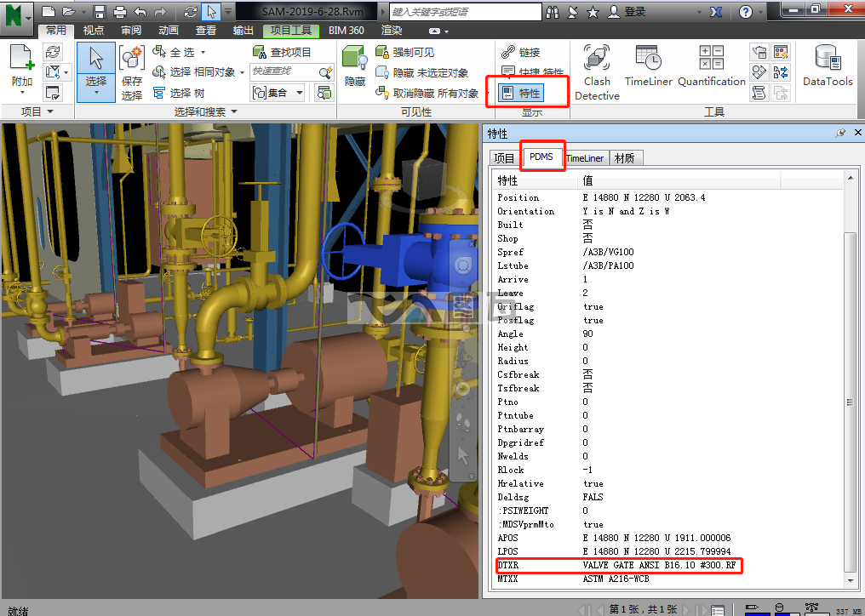Open the 全选 dropdown arrow
This screenshot has width=865, height=616.
203,53
